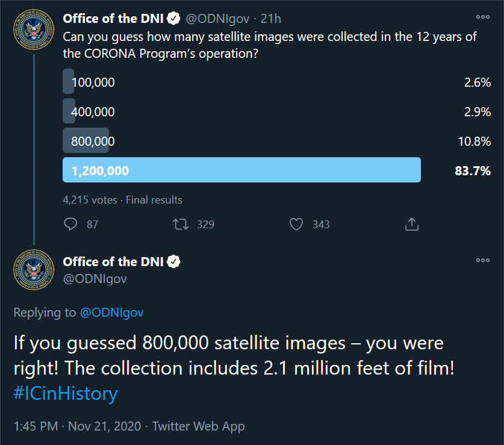The width and height of the screenshot is (504, 445).
Task: Click the 1:45 PM Nov 21, 2020 timestamp
Action: click(x=77, y=426)
